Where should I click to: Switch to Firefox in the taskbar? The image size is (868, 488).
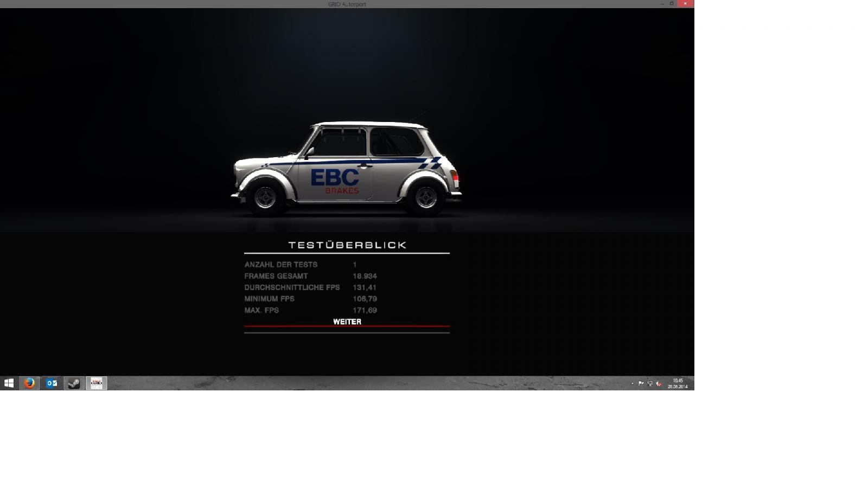pyautogui.click(x=29, y=383)
